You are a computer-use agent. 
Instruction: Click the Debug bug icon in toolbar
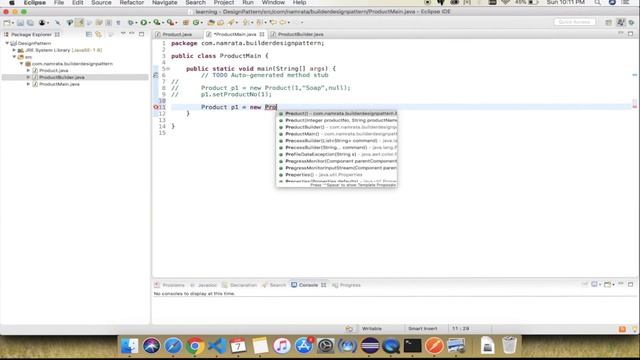(x=130, y=22)
